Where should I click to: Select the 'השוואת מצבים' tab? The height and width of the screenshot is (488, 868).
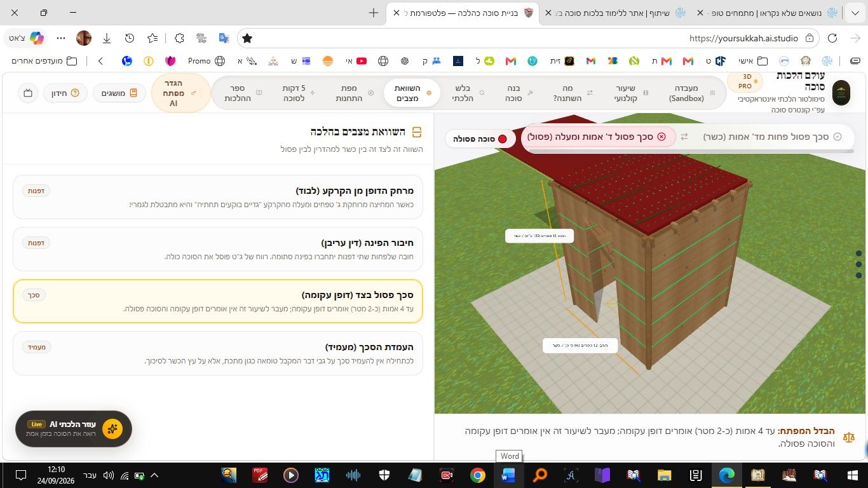coord(411,93)
